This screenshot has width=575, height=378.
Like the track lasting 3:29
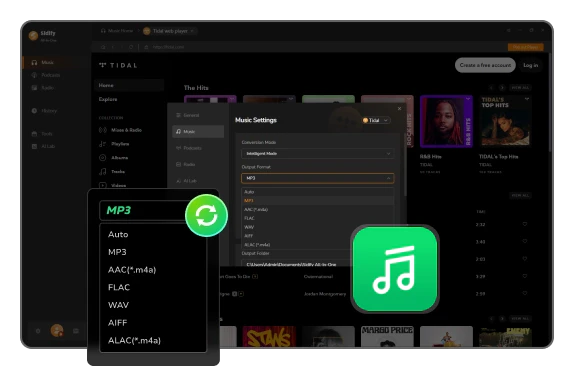click(525, 276)
